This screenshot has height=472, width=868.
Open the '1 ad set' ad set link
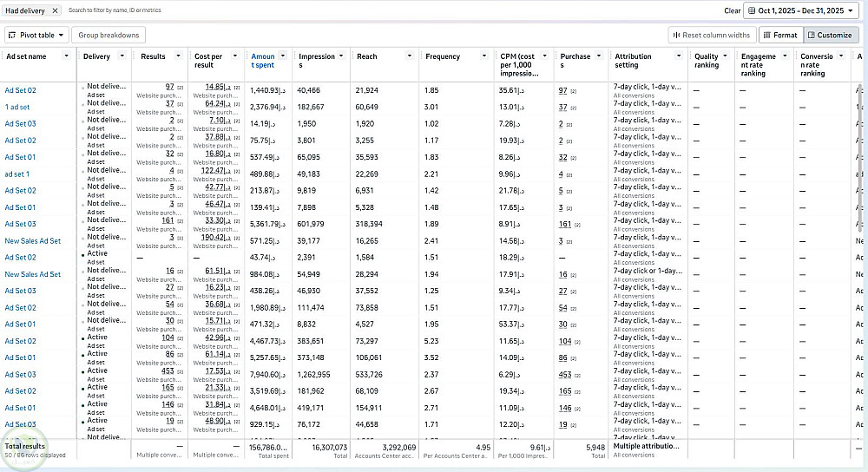click(17, 108)
